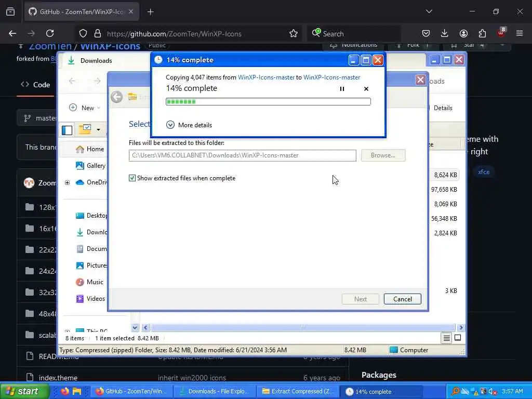The image size is (532, 399).
Task: Open Music in Explorer sidebar
Action: [89, 282]
